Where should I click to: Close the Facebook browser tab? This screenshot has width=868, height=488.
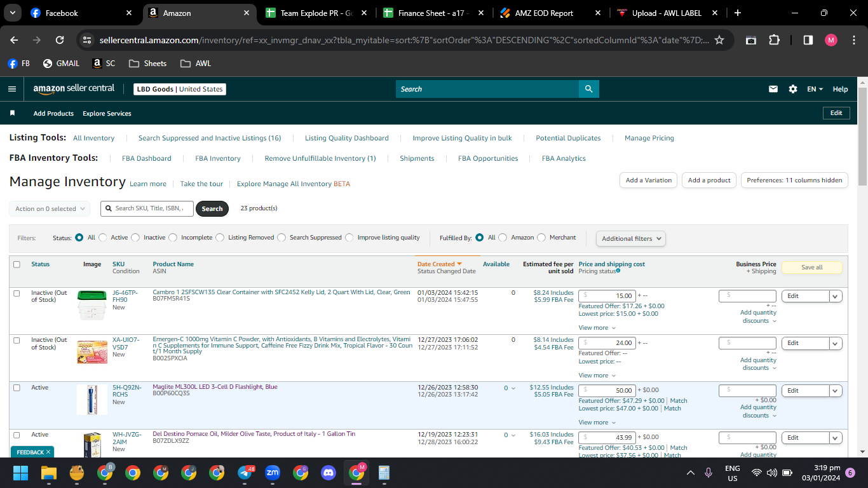tap(129, 13)
